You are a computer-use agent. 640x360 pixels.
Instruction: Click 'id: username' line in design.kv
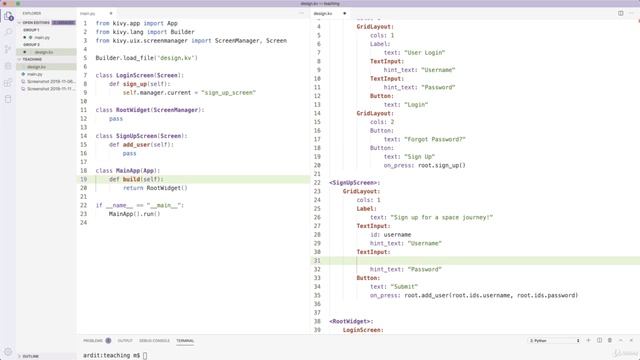point(391,235)
